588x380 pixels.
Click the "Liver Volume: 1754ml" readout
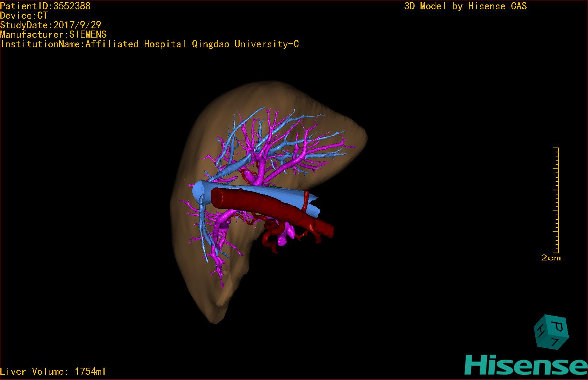click(x=53, y=371)
